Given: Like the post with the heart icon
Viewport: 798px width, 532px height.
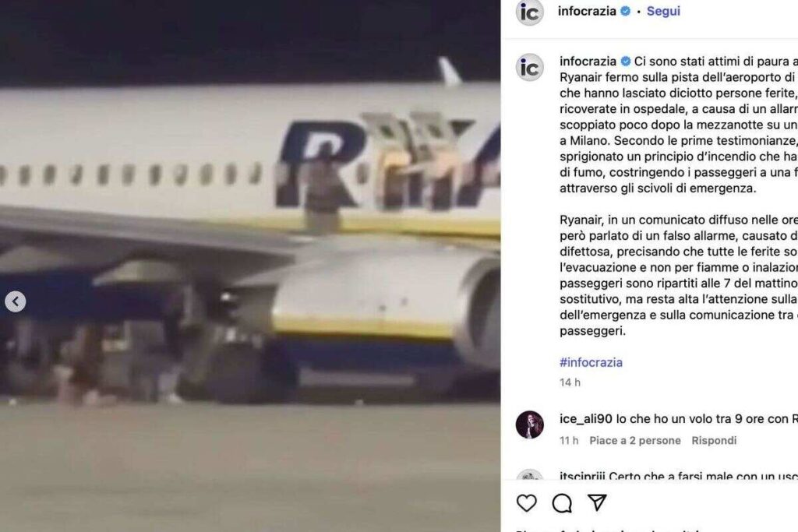Looking at the screenshot, I should point(526,503).
